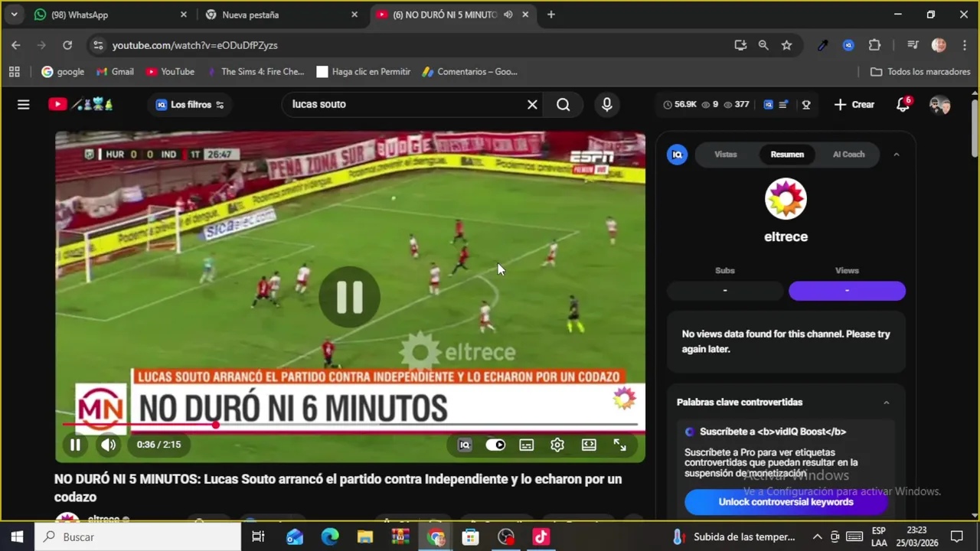Screen dimensions: 980x551
Task: Open the YouTube guide hamburger menu
Action: 24,105
